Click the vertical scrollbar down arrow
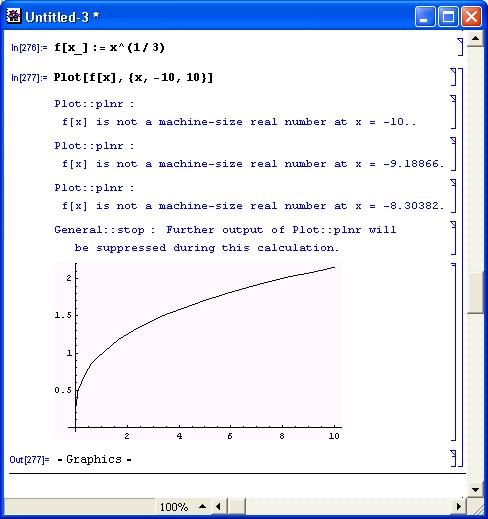The image size is (488, 519). pos(475,490)
